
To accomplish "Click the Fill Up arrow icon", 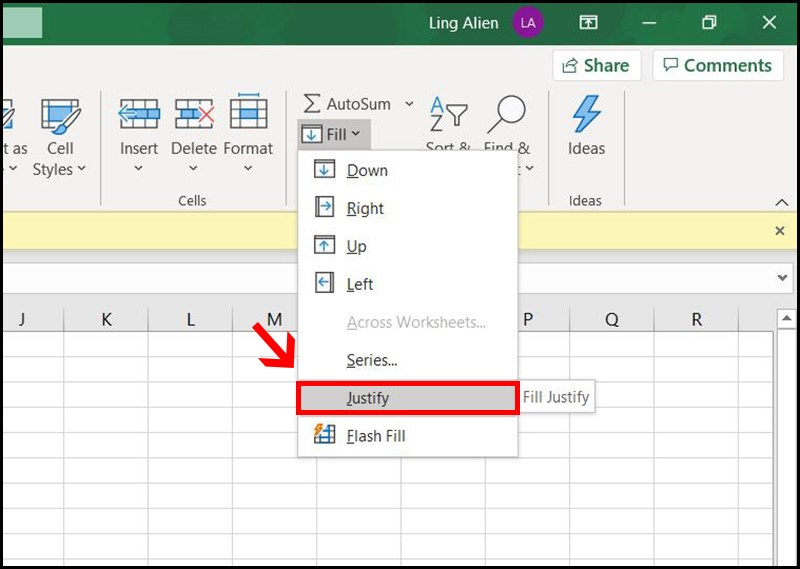I will pos(324,245).
